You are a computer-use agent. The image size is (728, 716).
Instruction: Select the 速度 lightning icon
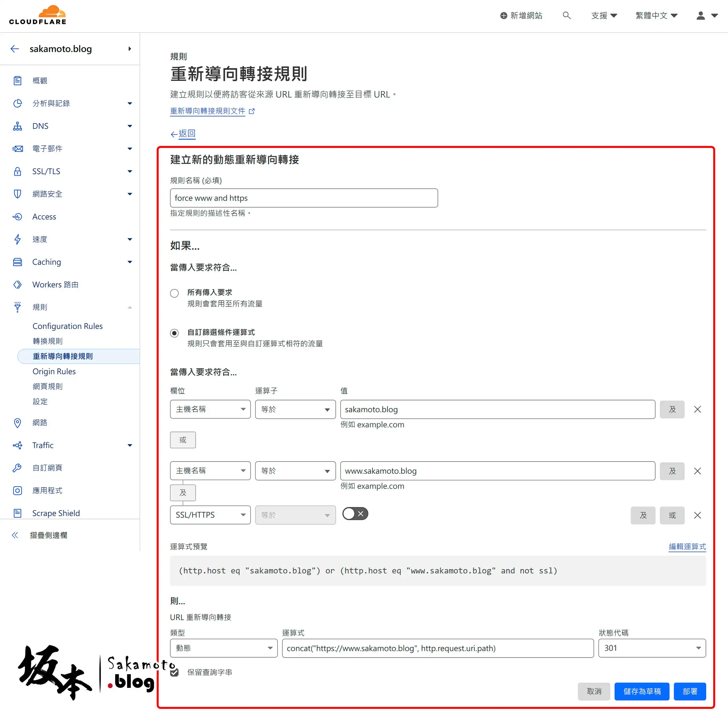[x=17, y=239]
